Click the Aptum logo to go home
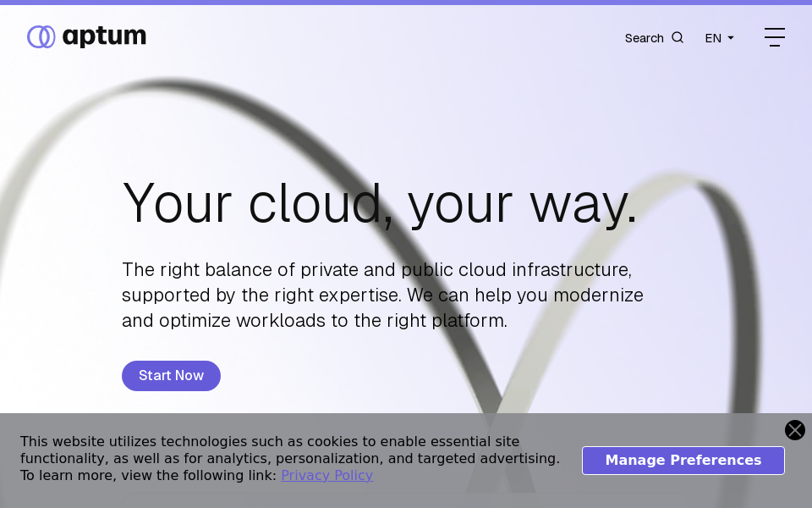This screenshot has height=508, width=812. 86,36
